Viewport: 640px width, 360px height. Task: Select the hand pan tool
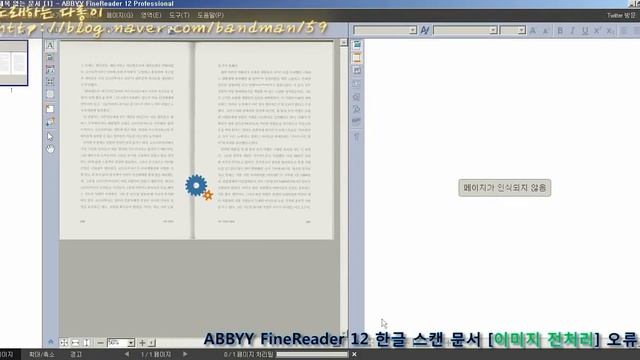point(50,149)
